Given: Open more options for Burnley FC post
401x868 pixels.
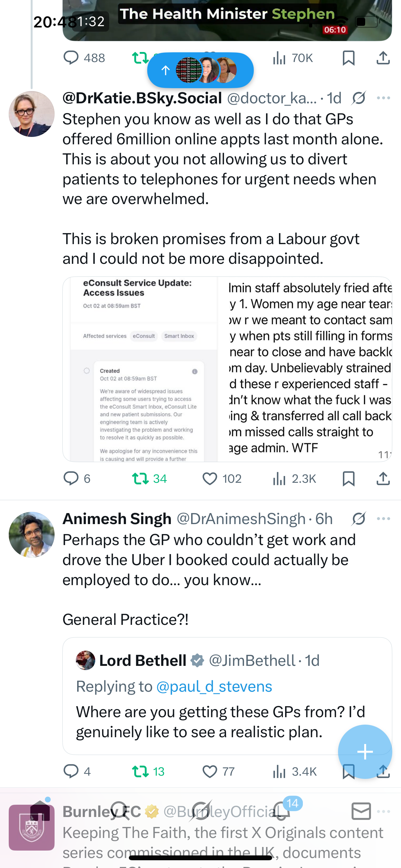Looking at the screenshot, I should click(x=384, y=811).
